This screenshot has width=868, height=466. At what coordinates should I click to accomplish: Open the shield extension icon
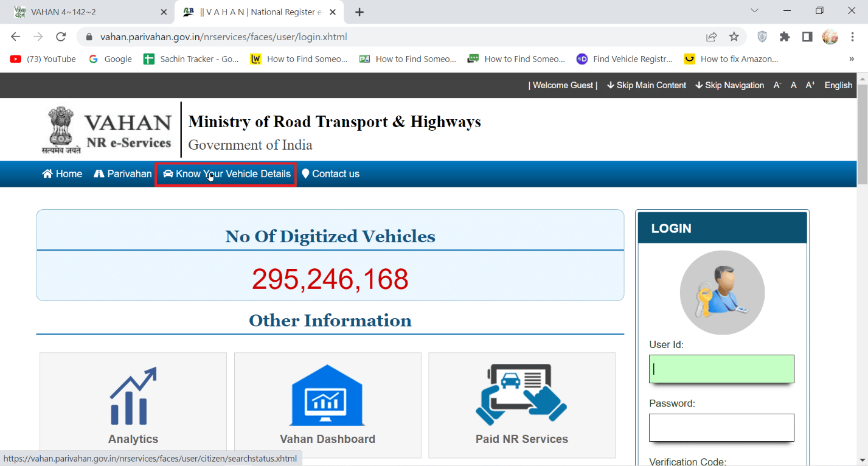(x=762, y=37)
